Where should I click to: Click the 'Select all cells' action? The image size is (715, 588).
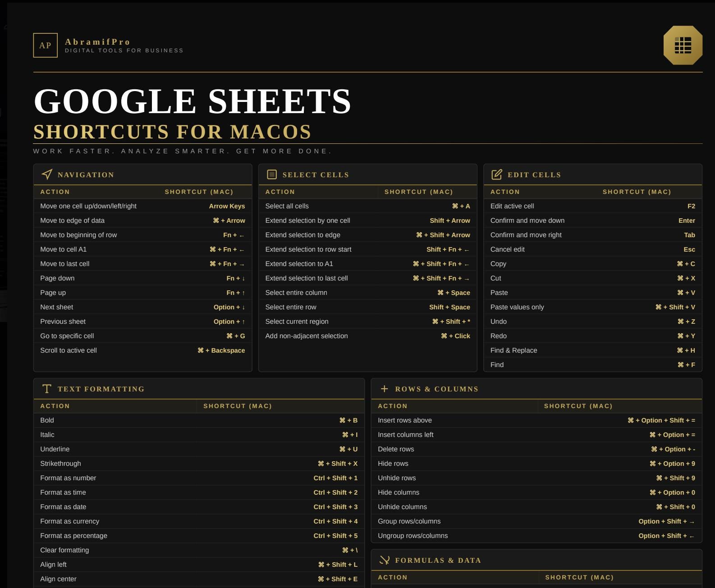click(287, 206)
